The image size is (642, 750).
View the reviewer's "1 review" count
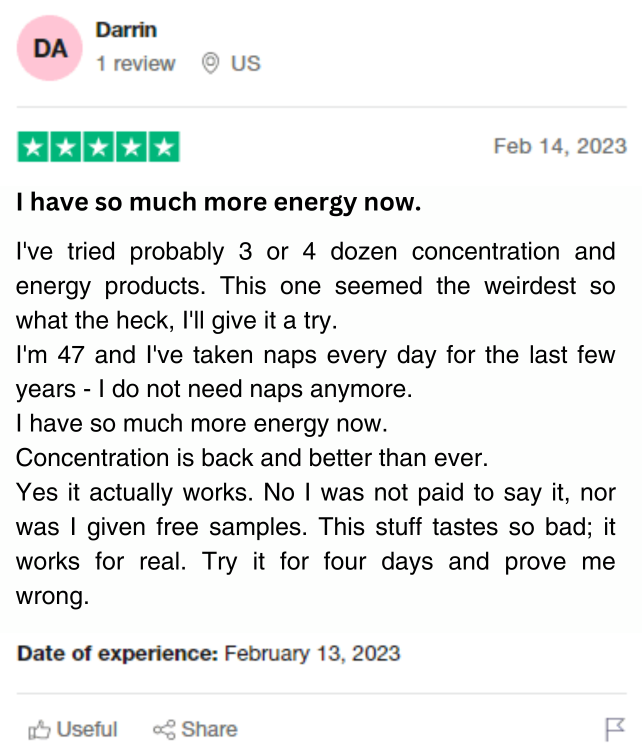(135, 64)
